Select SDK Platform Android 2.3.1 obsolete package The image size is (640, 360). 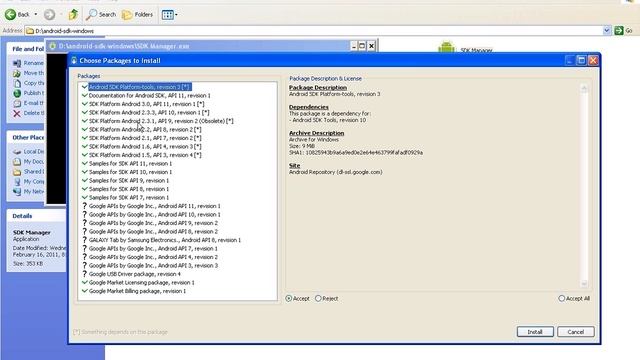pyautogui.click(x=161, y=121)
